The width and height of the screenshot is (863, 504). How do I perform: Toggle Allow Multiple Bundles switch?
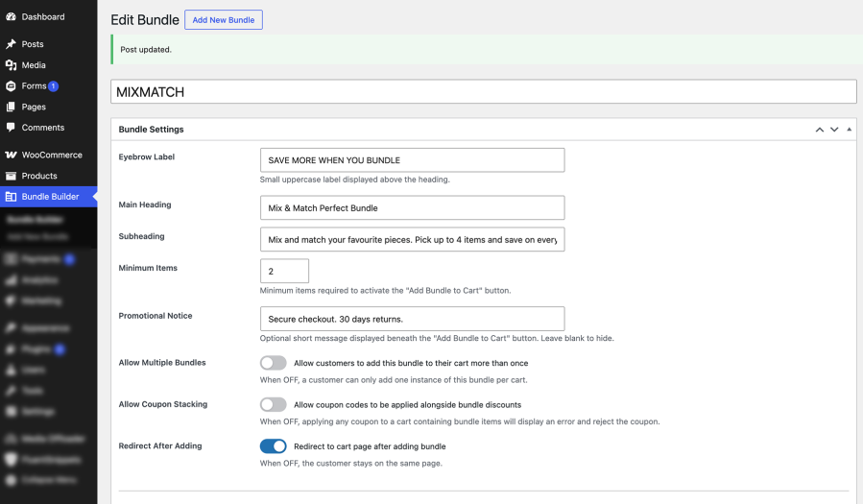click(x=274, y=363)
